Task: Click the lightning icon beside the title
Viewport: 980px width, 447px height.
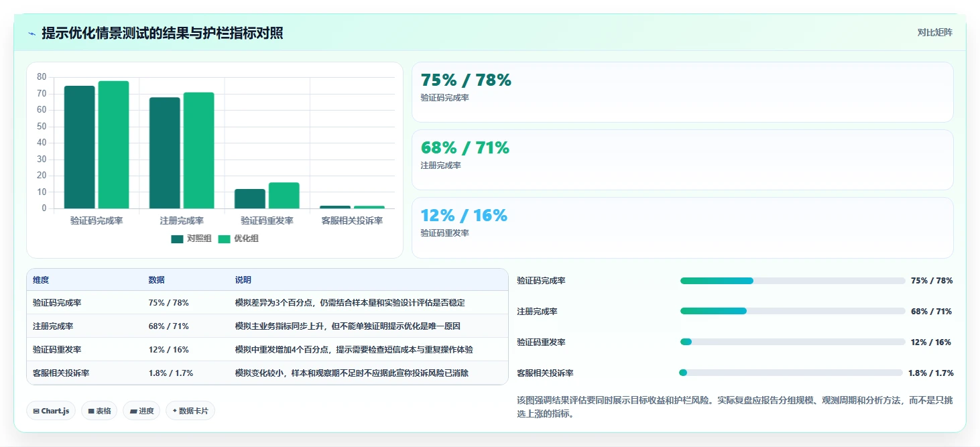Action: click(32, 34)
